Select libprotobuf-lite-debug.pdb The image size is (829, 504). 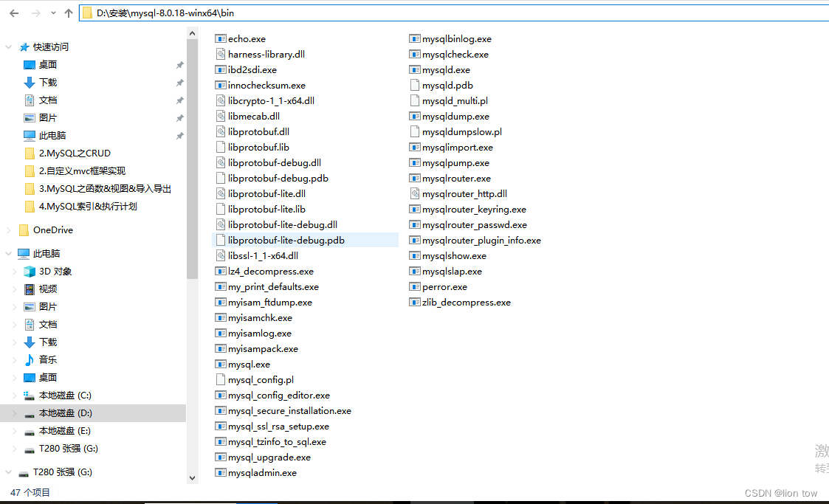point(286,240)
